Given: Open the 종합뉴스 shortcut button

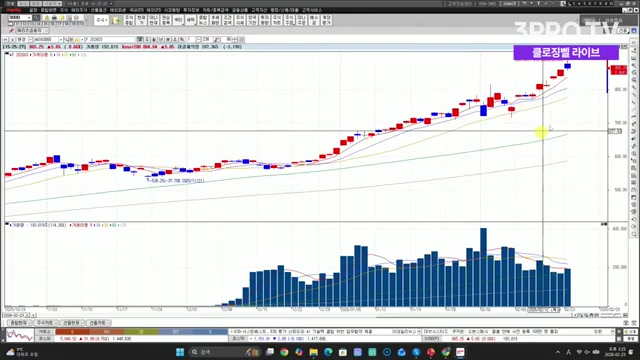Looking at the screenshot, I should [203, 20].
